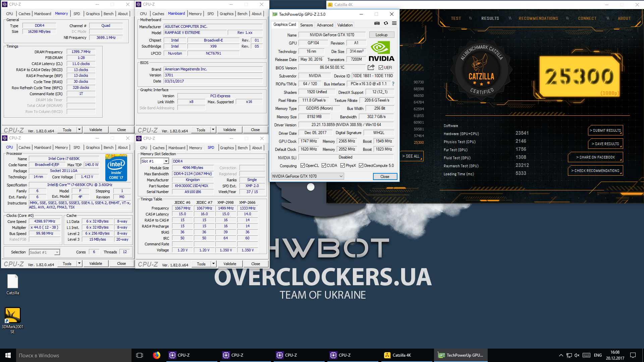Image resolution: width=644 pixels, height=362 pixels.
Task: Open the touch keyboard tray icon
Action: pos(587,355)
